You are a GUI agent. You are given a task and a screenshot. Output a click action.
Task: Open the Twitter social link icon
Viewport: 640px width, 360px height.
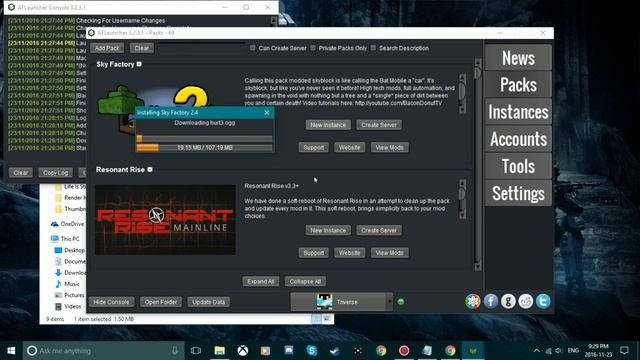543,302
